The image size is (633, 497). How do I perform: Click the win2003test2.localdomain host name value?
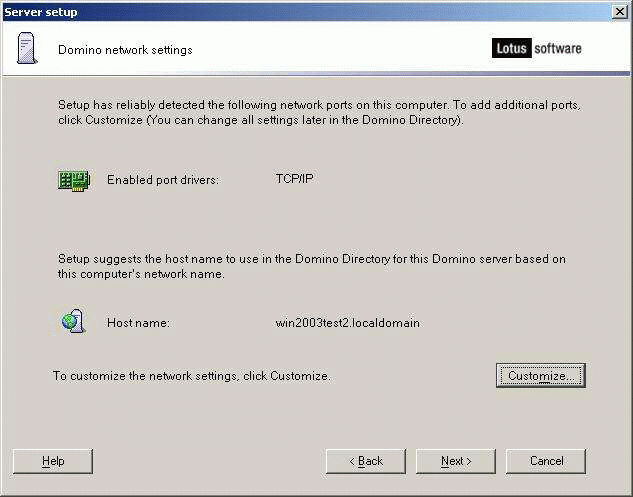click(347, 323)
